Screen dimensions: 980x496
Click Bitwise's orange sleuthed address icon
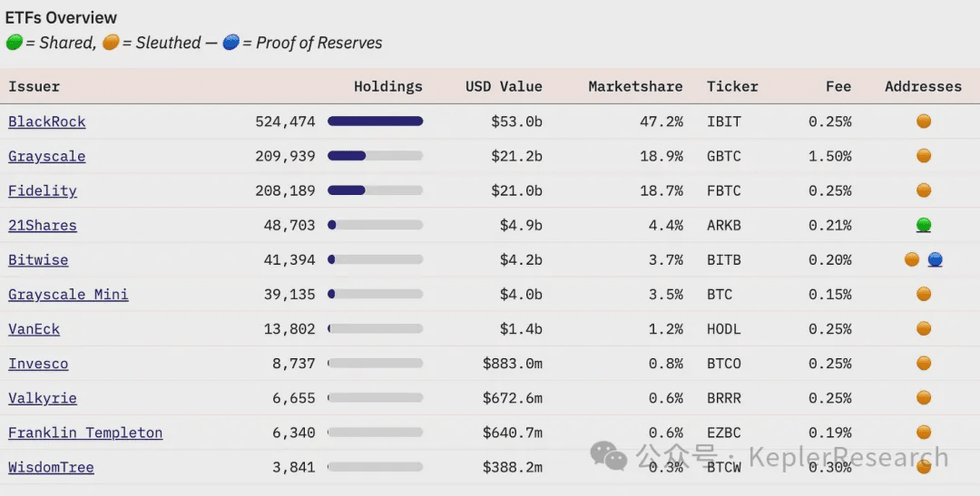pos(912,259)
